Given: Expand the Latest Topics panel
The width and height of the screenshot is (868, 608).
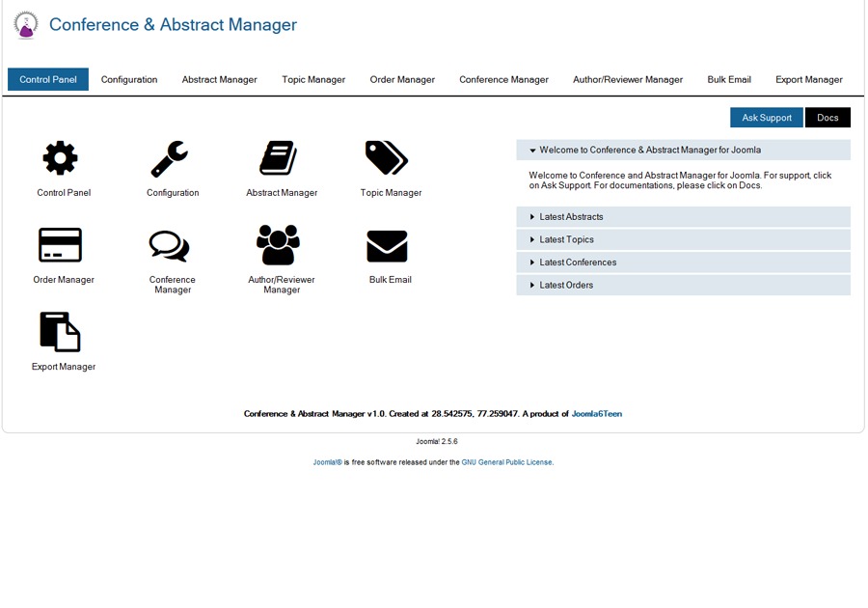Looking at the screenshot, I should [x=683, y=239].
